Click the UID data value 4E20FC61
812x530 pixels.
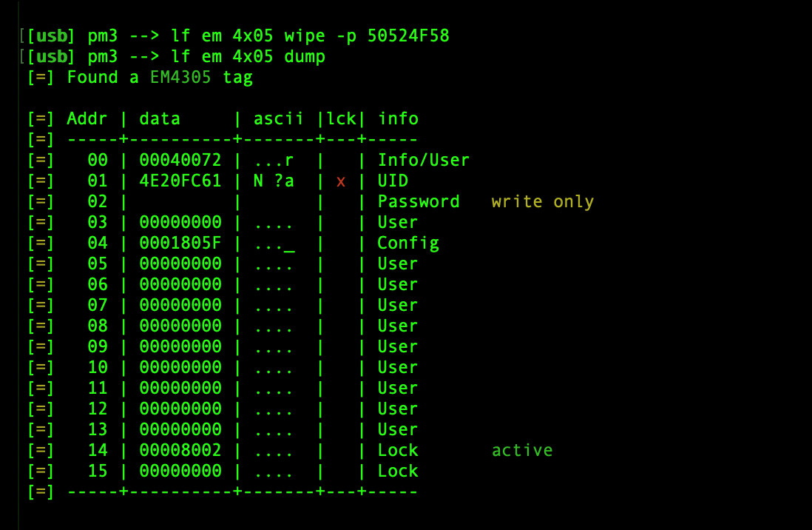pyautogui.click(x=180, y=181)
